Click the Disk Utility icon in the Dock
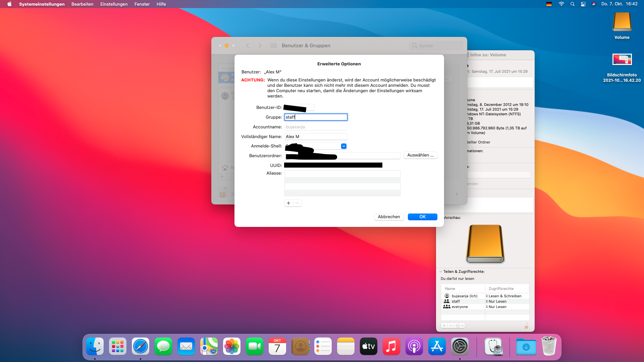This screenshot has height=362, width=644. click(493, 346)
